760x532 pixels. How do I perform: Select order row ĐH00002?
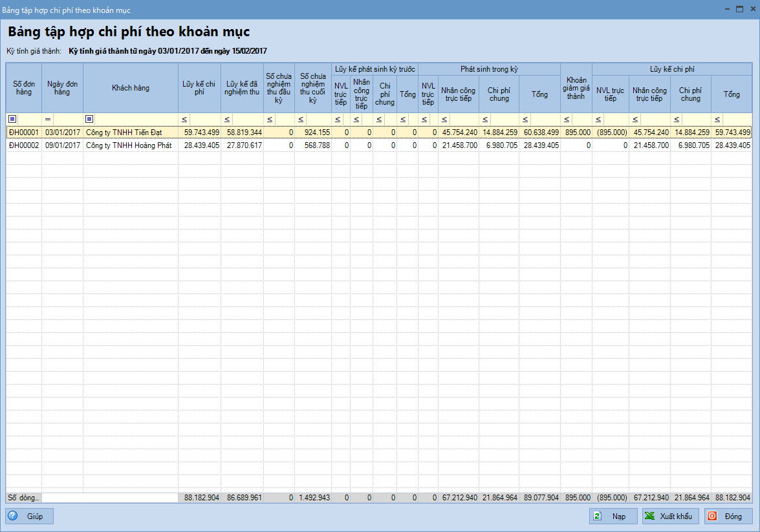pos(23,145)
